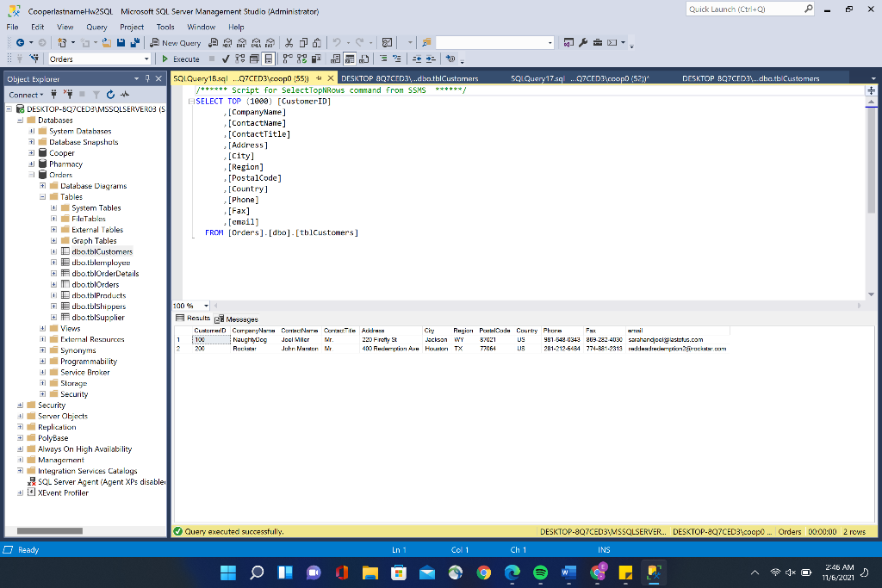Click the New Query toolbar button
Image resolution: width=882 pixels, height=588 pixels.
pos(176,43)
